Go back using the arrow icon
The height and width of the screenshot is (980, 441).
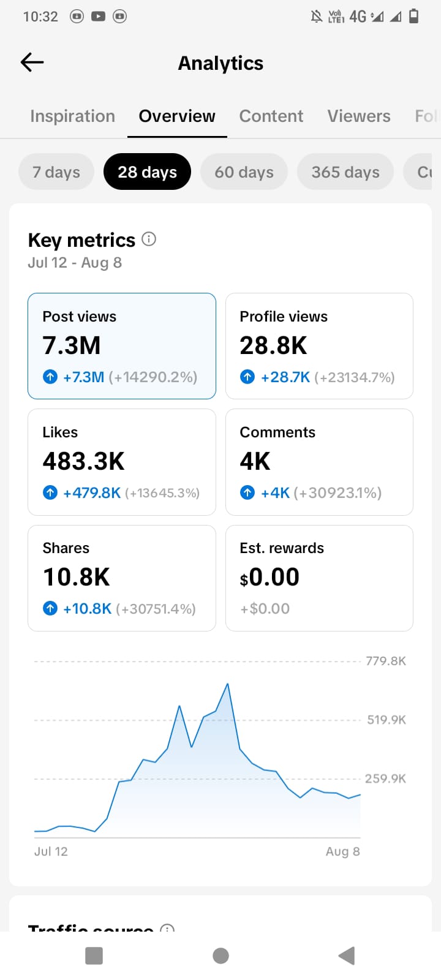[x=32, y=62]
